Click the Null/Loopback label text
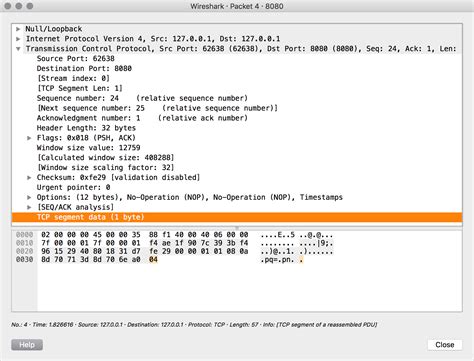 click(x=54, y=29)
